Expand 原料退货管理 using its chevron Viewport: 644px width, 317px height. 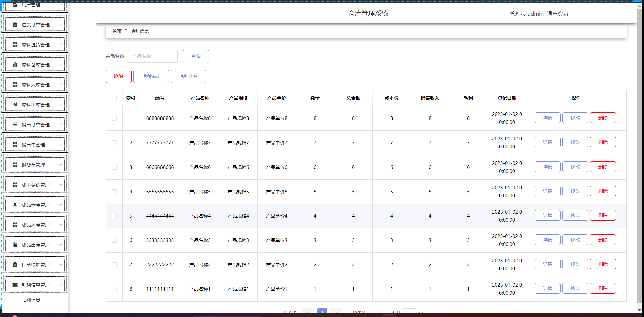(x=60, y=44)
